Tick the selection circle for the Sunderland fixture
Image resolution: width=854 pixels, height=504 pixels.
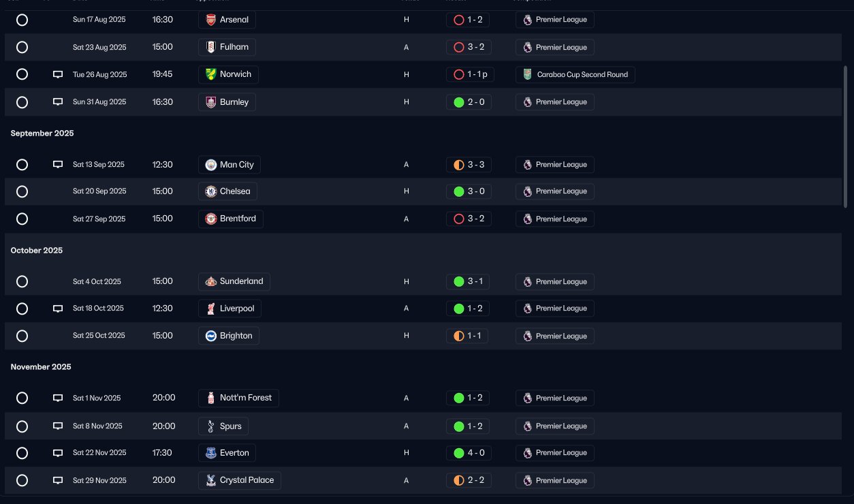22,281
